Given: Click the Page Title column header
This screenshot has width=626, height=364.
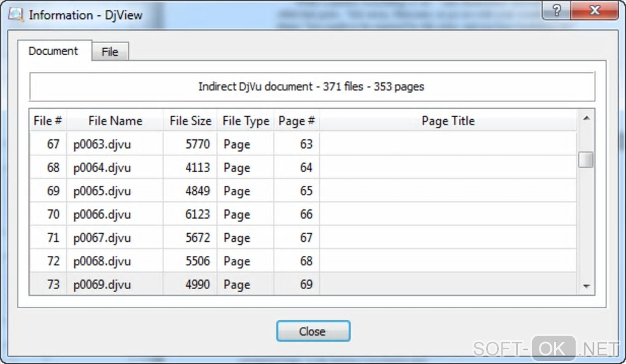Looking at the screenshot, I should coord(448,120).
